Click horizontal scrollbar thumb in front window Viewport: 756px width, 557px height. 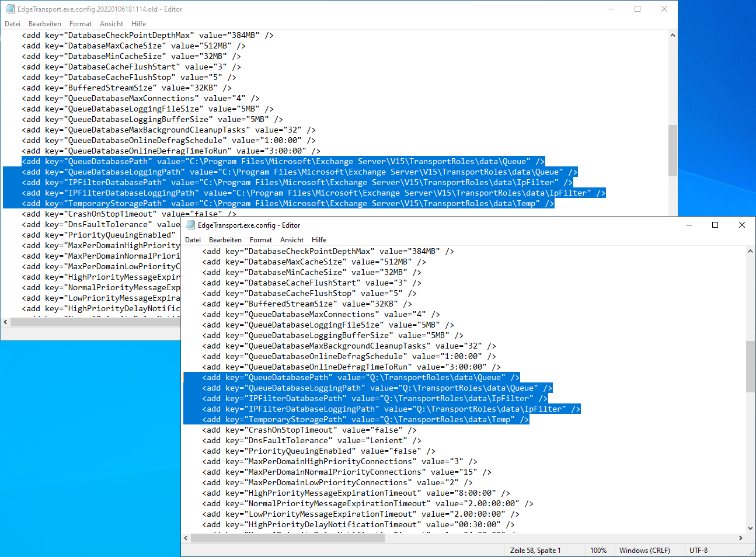point(287,538)
